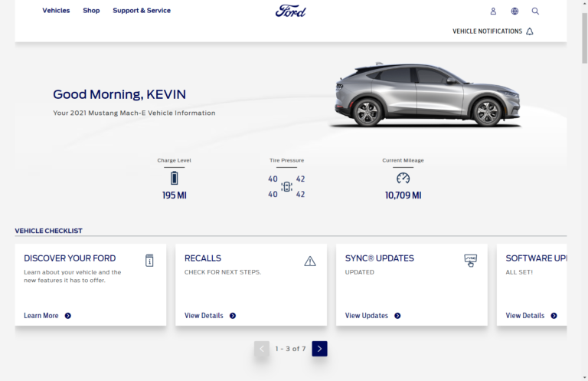588x381 pixels.
Task: Click the '1 - 3 of 7' pagination text
Action: [x=291, y=349]
